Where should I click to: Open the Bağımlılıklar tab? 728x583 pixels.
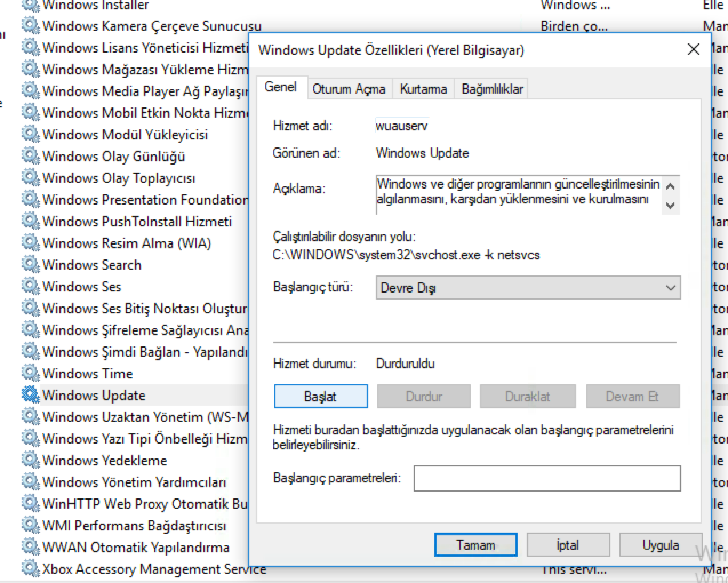(x=493, y=89)
